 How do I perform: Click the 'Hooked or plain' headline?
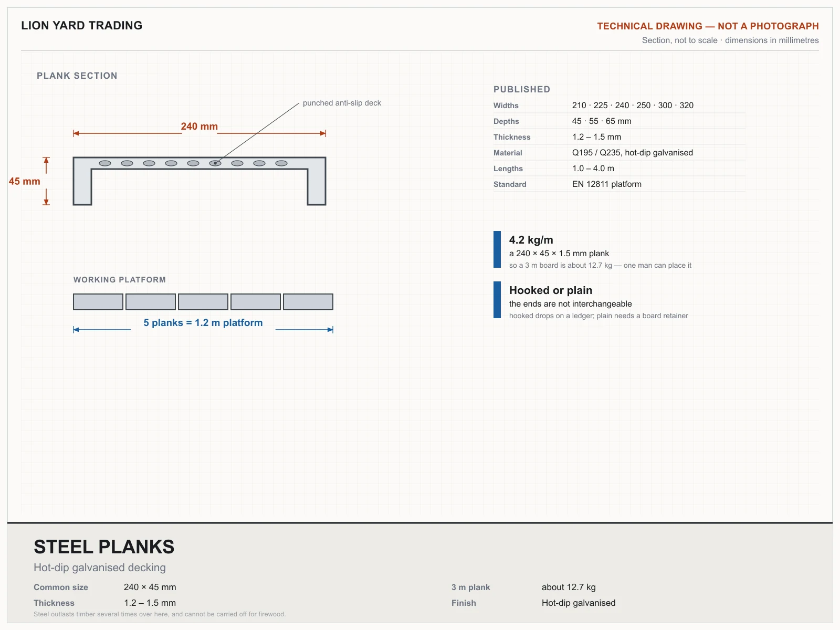(x=551, y=290)
